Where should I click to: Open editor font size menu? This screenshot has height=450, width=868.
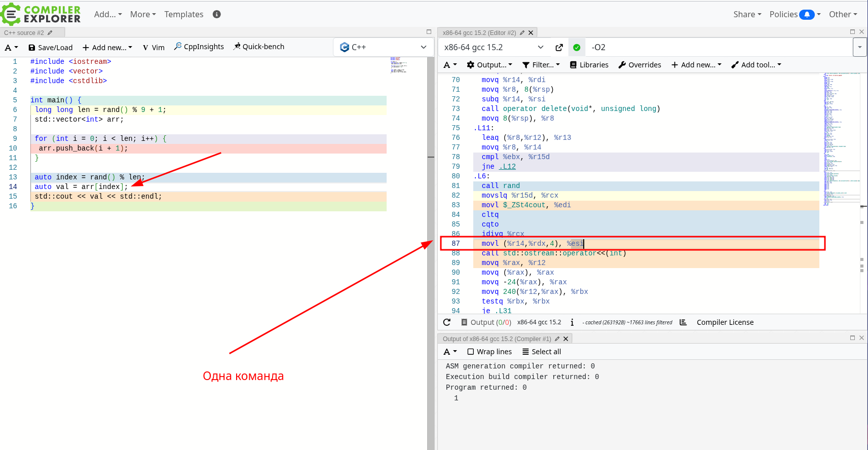[11, 47]
